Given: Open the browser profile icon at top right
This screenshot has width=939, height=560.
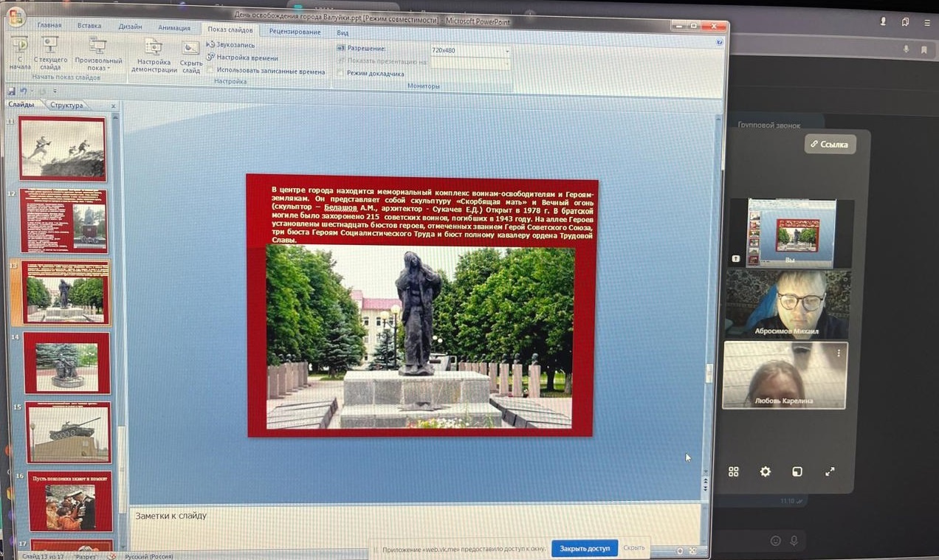Looking at the screenshot, I should (883, 22).
